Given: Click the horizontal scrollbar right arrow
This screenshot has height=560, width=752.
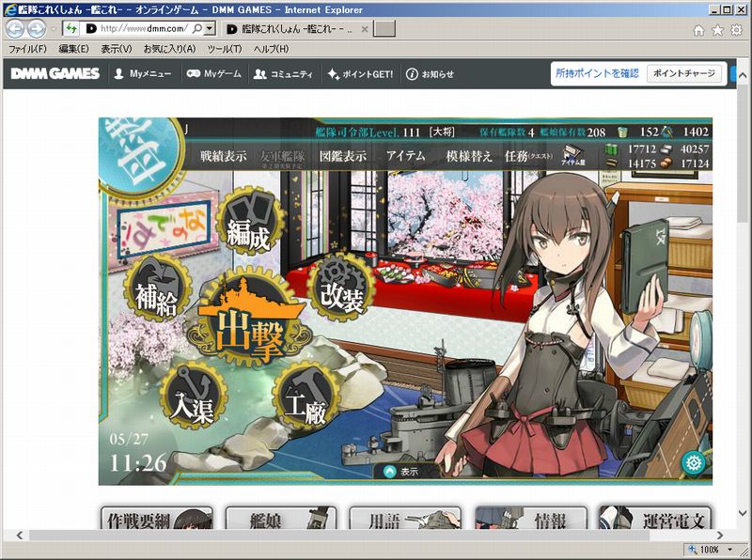Looking at the screenshot, I should [x=720, y=535].
